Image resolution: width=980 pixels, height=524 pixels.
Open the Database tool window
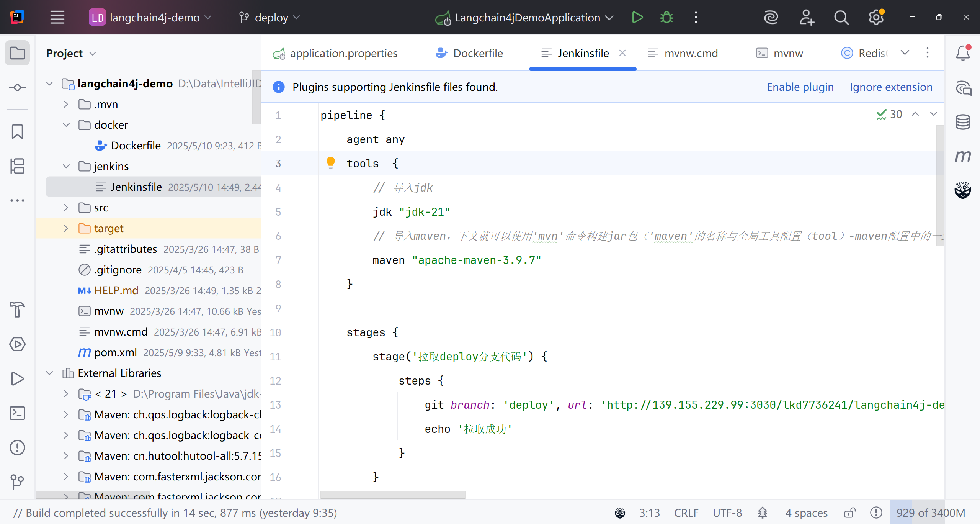coord(963,122)
